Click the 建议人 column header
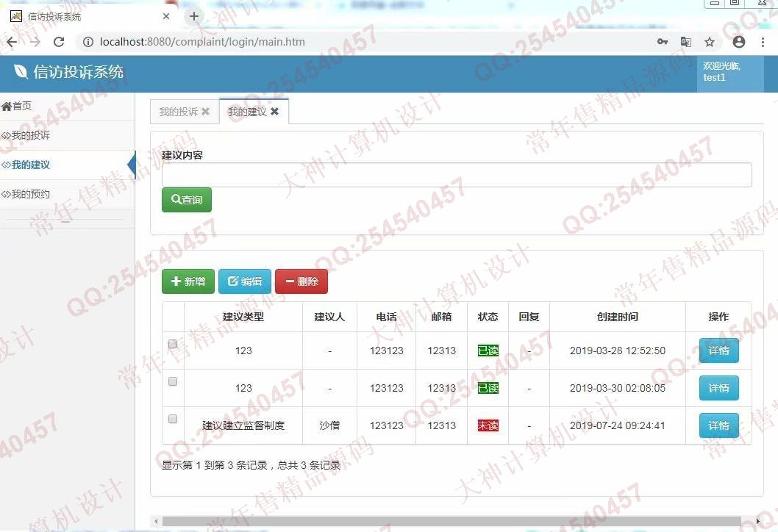The width and height of the screenshot is (778, 532). [329, 317]
